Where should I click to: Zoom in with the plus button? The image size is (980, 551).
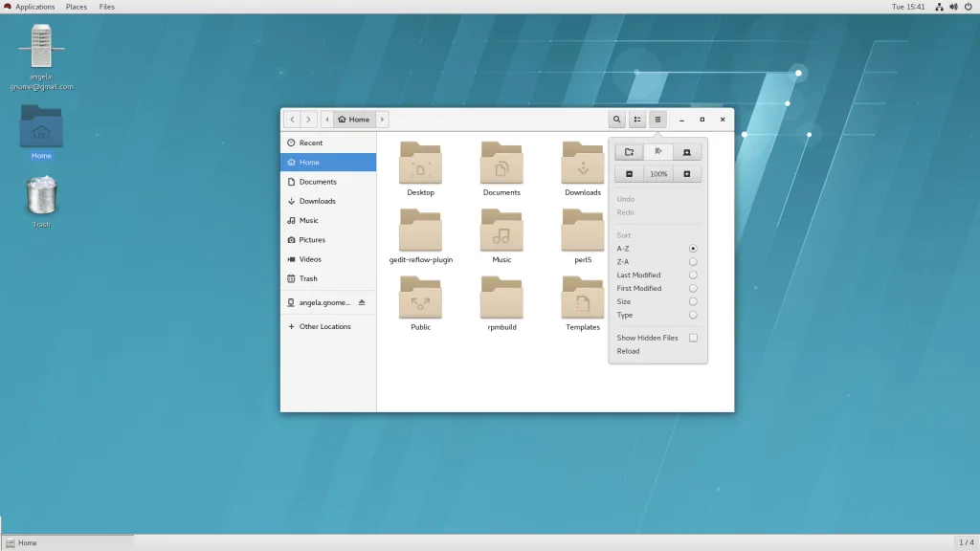687,174
